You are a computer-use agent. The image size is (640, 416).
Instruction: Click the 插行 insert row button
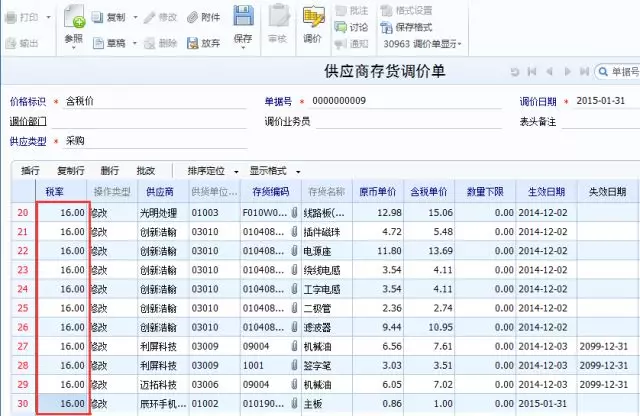coord(30,171)
